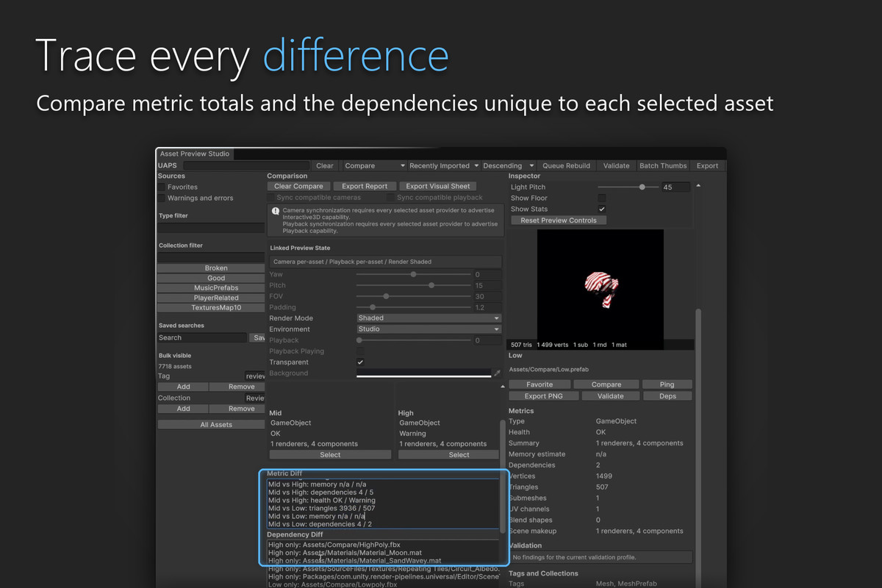Click the Light Pitch value field 45

pyautogui.click(x=675, y=187)
